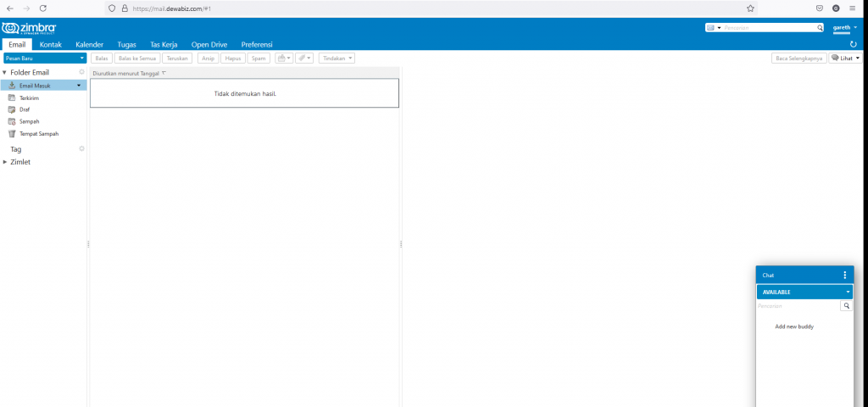This screenshot has width=868, height=407.
Task: Click the magnifier icon in the top search bar
Action: pos(820,28)
